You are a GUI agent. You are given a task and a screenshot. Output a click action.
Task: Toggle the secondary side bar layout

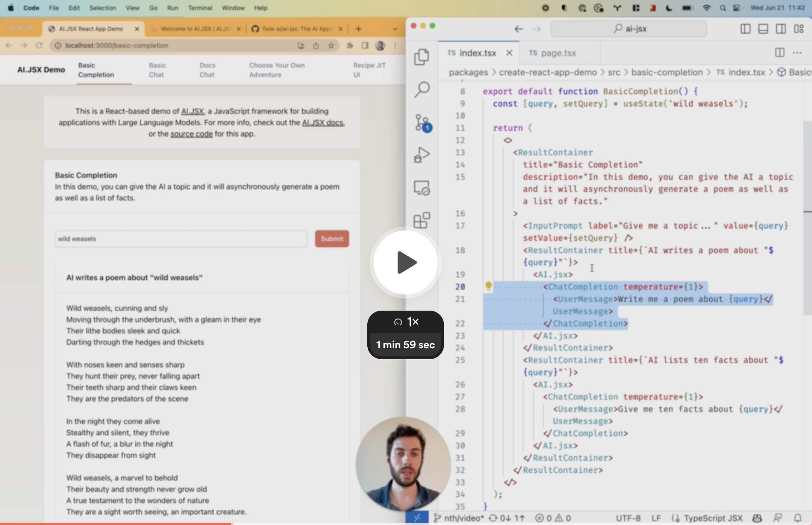coord(781,29)
